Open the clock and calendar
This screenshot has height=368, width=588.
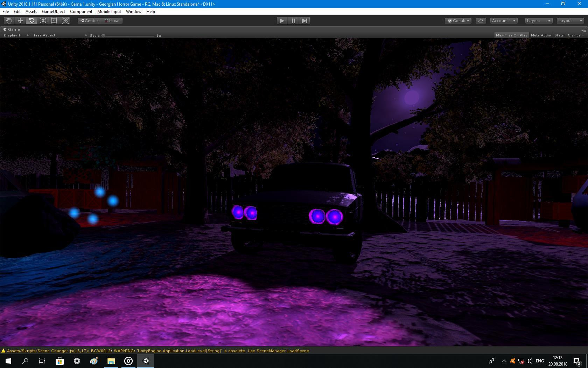pos(558,361)
